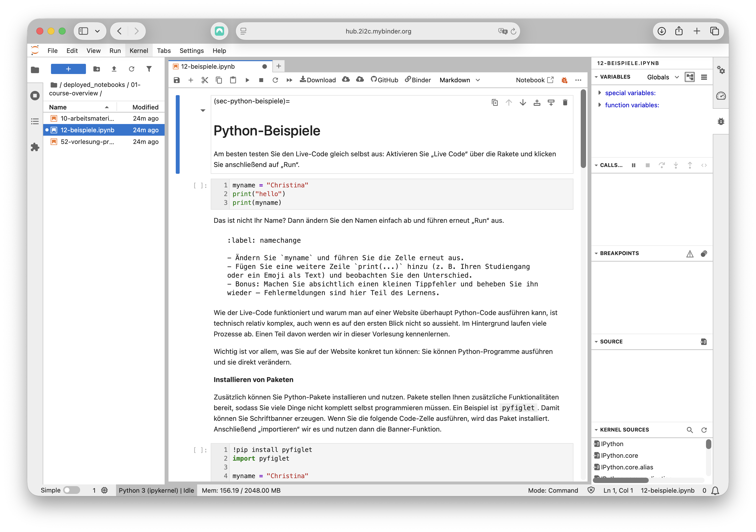Open the extension manager puzzle icon
Viewport: 756px width, 532px height.
(35, 147)
